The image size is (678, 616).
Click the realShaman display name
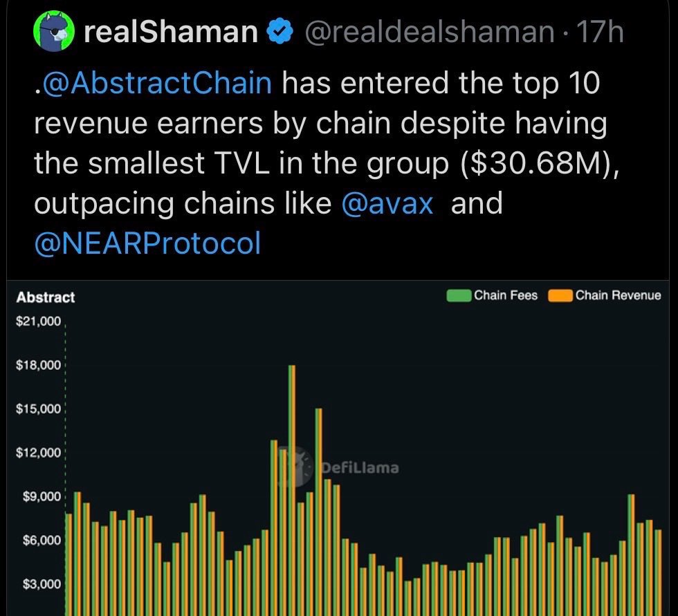coord(170,32)
